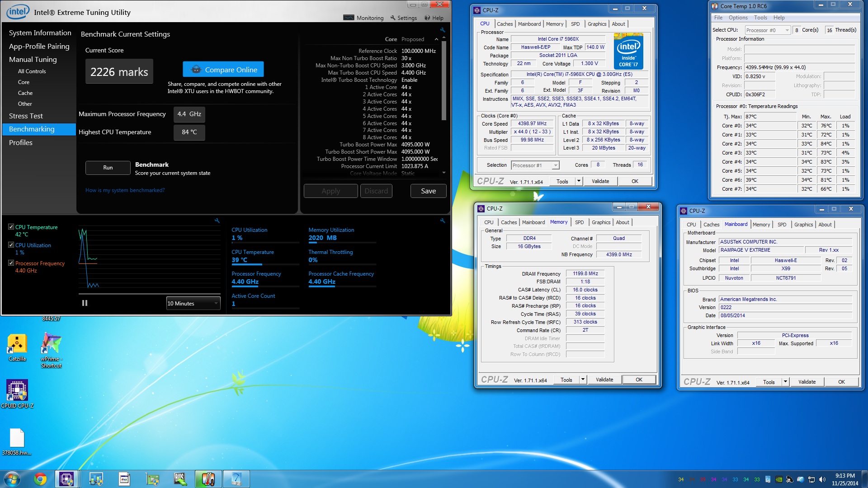Image resolution: width=868 pixels, height=488 pixels.
Task: Open the Catzilla desktop shortcut
Action: click(17, 347)
